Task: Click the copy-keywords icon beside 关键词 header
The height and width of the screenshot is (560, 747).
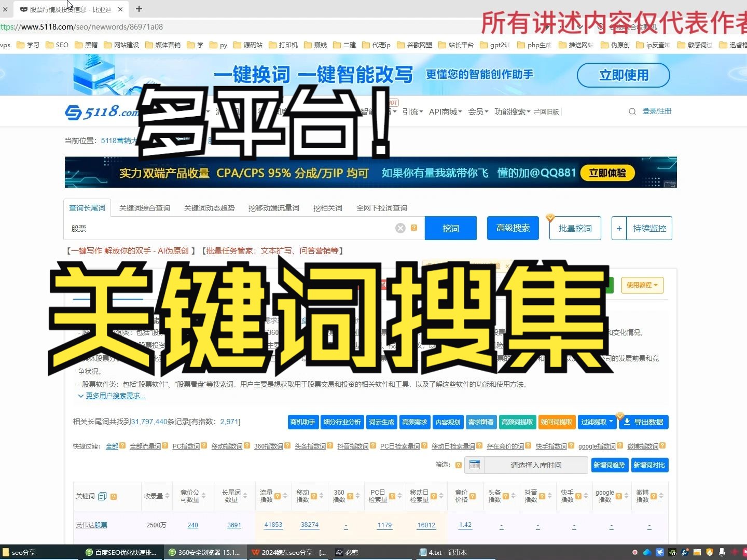Action: click(x=102, y=496)
